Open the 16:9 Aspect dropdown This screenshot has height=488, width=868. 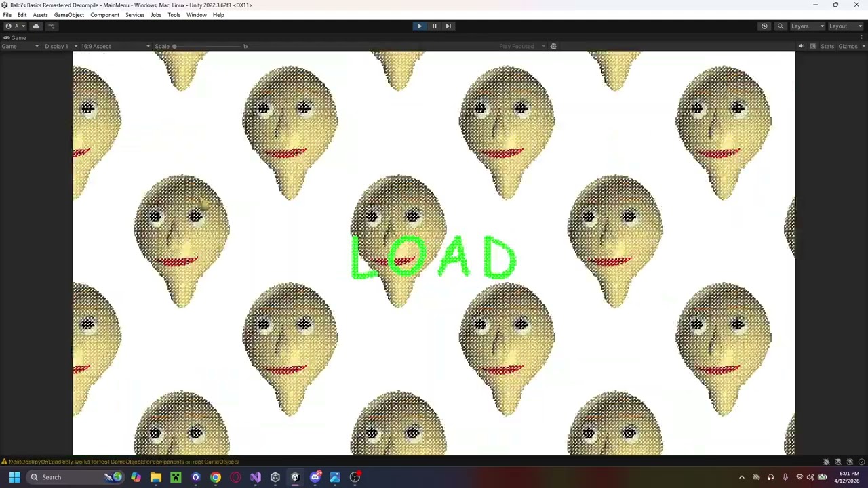tap(116, 46)
